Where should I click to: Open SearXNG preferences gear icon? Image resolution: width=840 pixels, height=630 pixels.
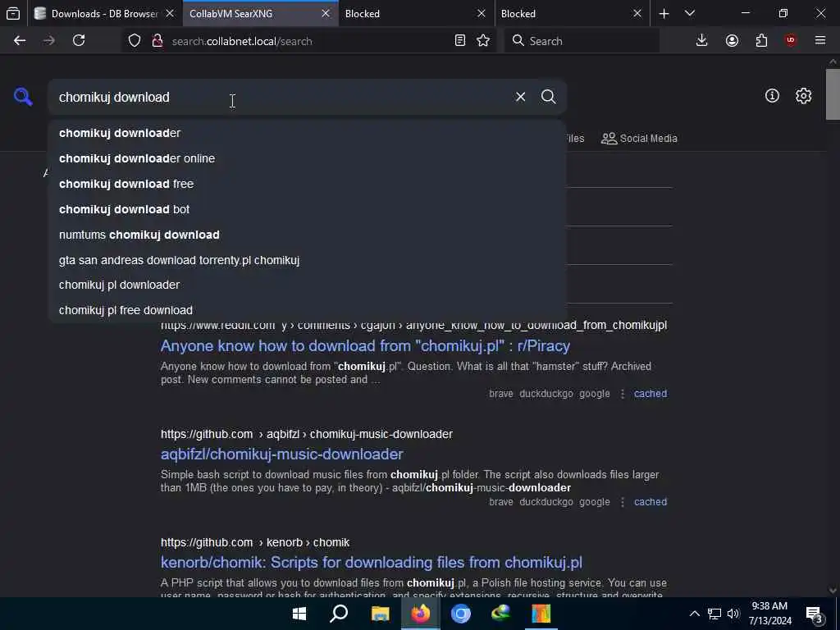[x=803, y=96]
